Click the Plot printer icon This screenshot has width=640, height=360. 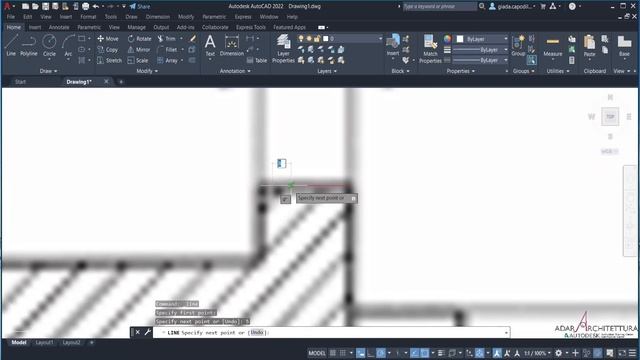[85, 6]
